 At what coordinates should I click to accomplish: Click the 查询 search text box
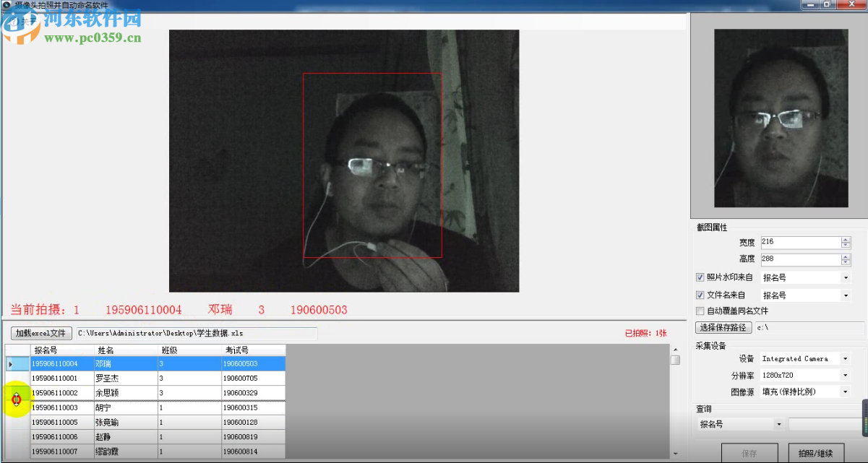click(827, 425)
